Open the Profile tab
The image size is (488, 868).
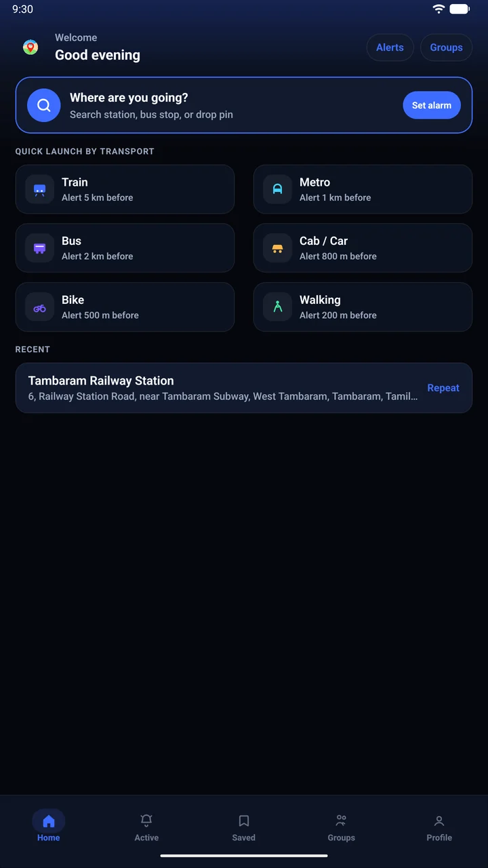pos(439,827)
